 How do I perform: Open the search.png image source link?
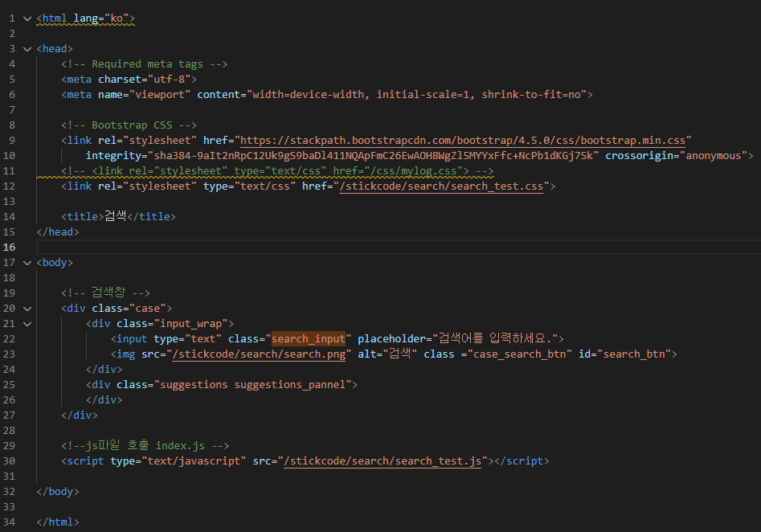tap(260, 354)
